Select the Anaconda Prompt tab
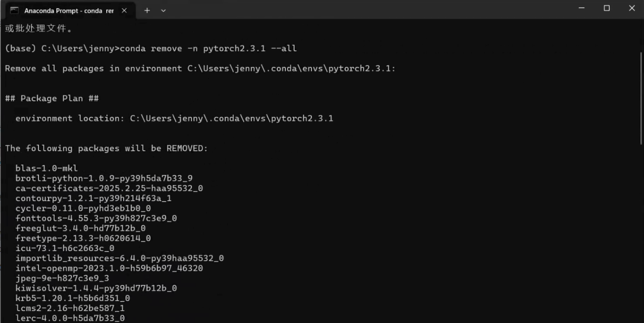The height and width of the screenshot is (323, 644). click(x=69, y=11)
